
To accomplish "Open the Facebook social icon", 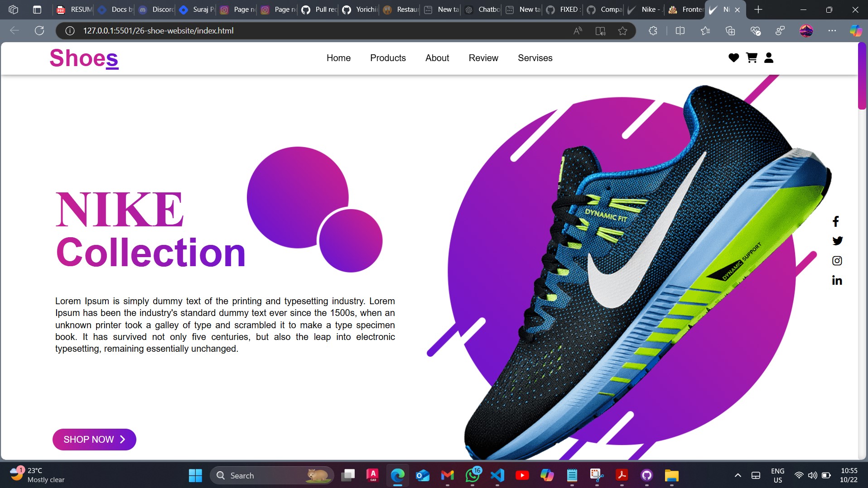I will tap(836, 221).
